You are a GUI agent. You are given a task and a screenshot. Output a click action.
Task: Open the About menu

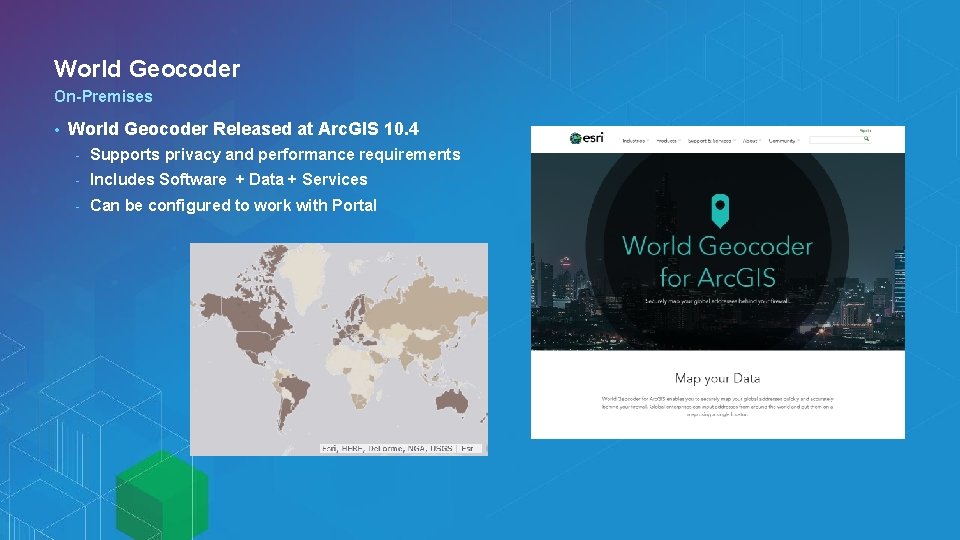coord(751,141)
